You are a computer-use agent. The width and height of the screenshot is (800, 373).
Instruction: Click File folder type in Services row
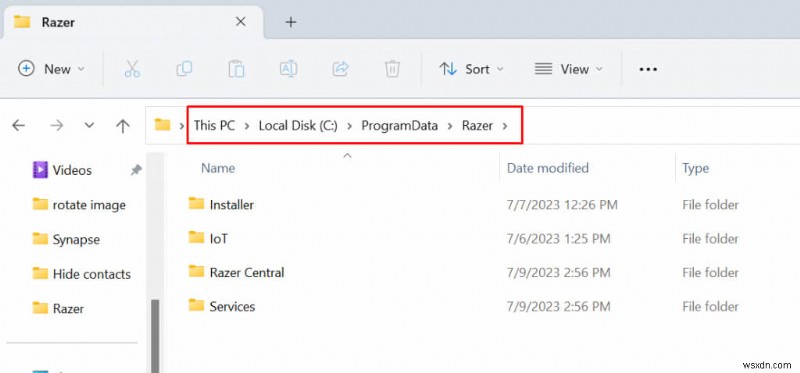pyautogui.click(x=710, y=306)
